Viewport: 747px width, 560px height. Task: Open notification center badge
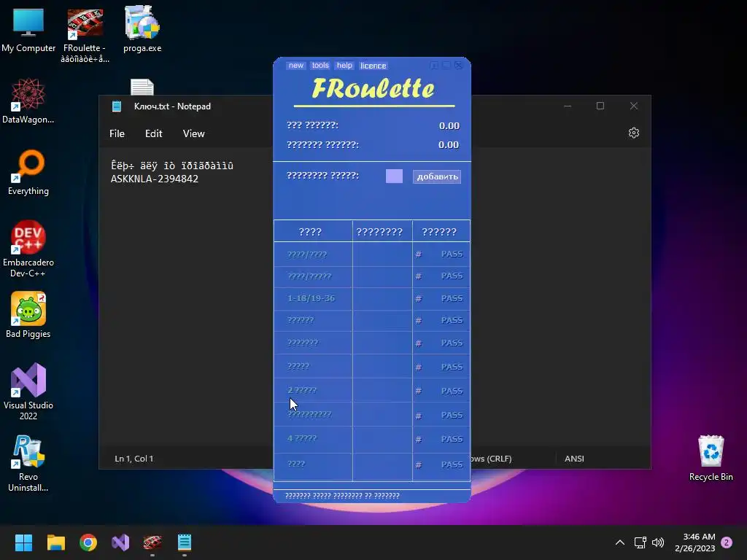pos(727,542)
